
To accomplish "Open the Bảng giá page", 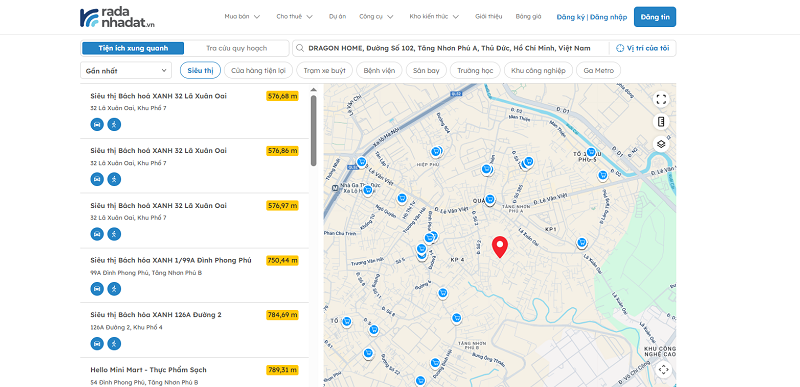I will pyautogui.click(x=528, y=16).
